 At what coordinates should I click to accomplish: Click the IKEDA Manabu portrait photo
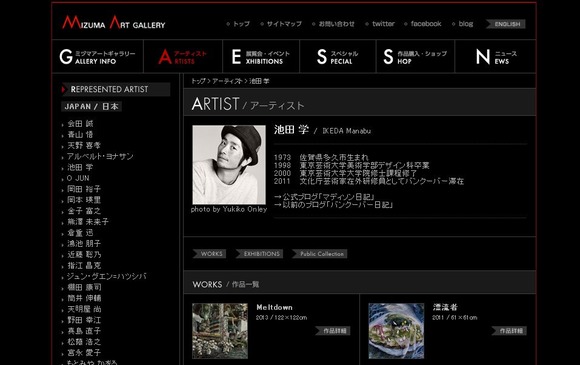click(229, 165)
